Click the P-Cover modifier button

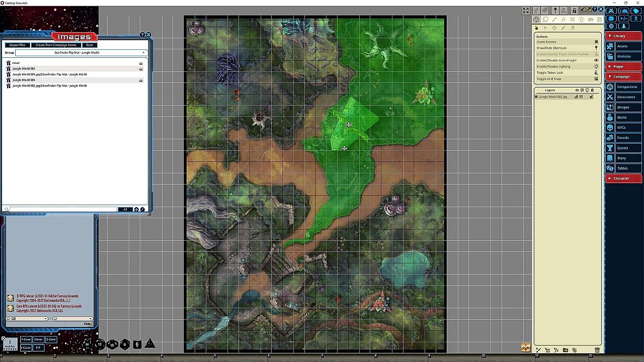26,339
